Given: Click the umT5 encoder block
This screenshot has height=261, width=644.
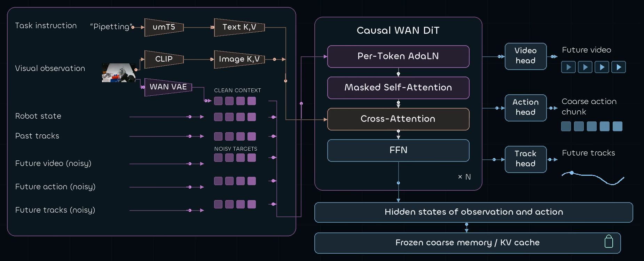Looking at the screenshot, I should (x=164, y=27).
